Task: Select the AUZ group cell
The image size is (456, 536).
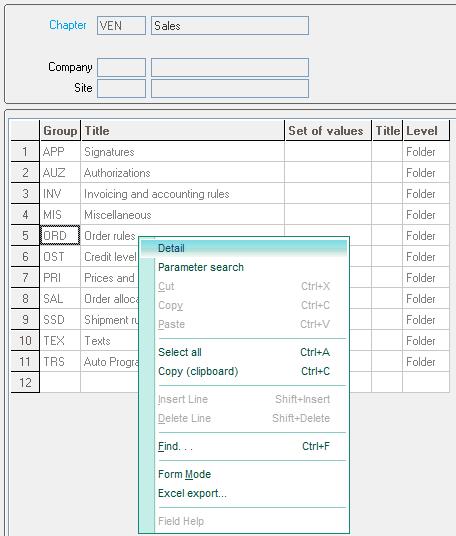Action: [x=61, y=173]
